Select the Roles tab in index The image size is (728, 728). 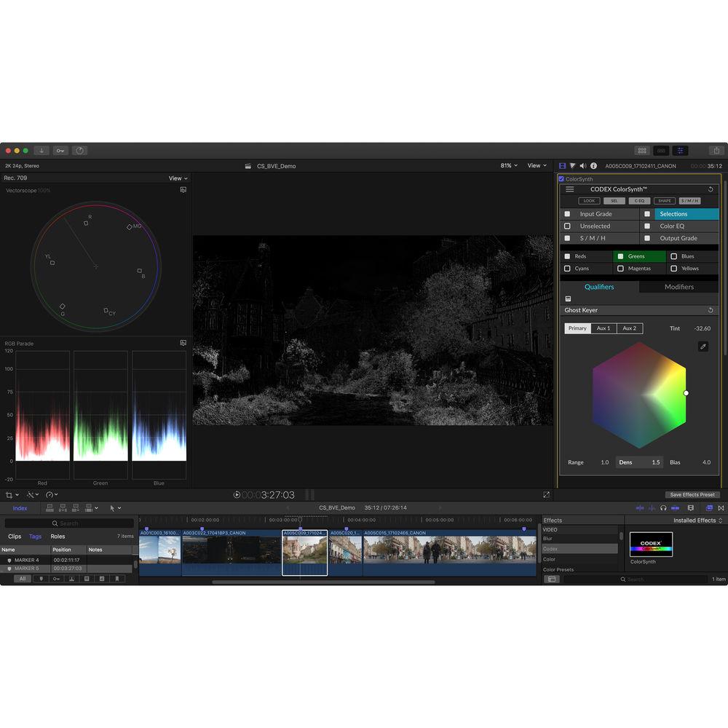[58, 537]
